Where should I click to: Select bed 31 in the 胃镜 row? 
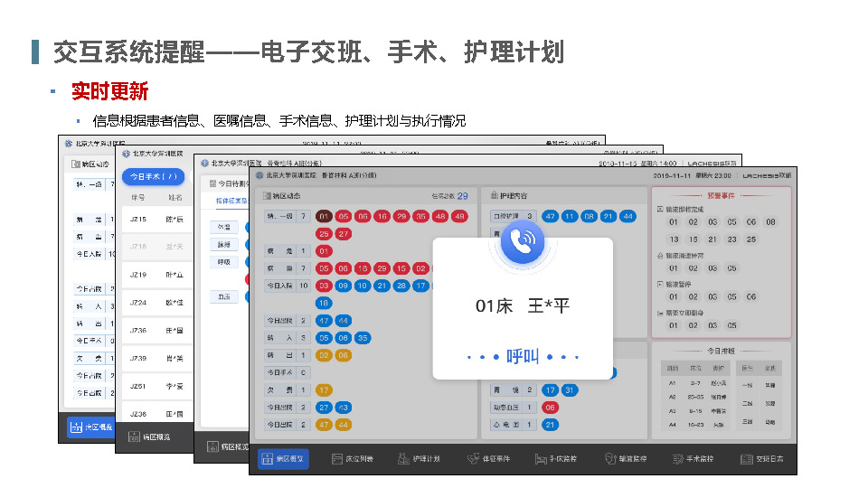[x=570, y=390]
